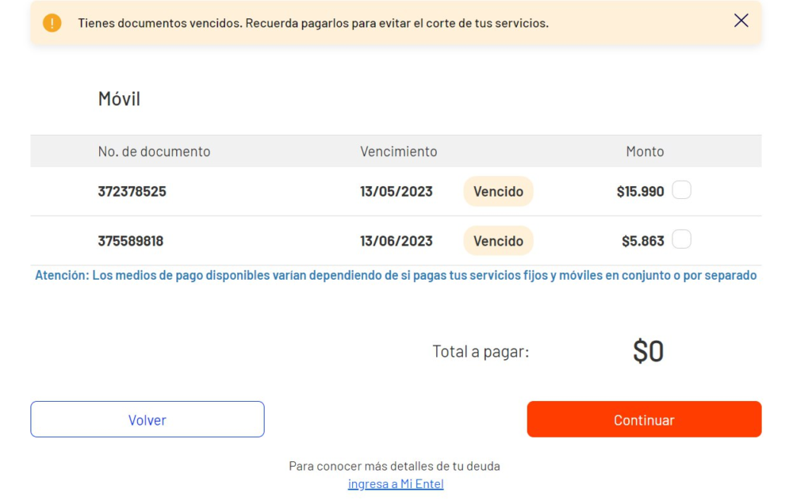Check the box for the $15.990 document

[x=681, y=190]
